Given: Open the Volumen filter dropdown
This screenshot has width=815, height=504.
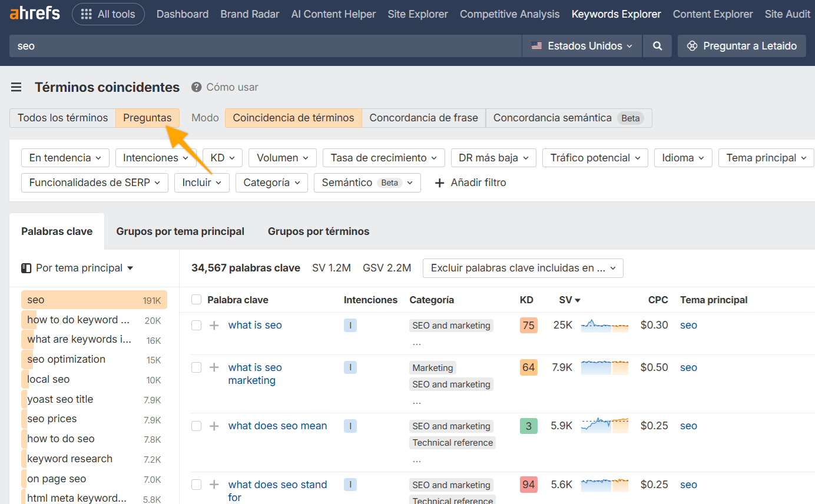Looking at the screenshot, I should 283,158.
